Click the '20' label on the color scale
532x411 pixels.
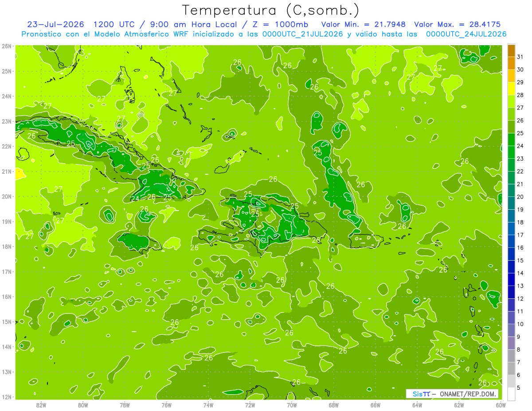pyautogui.click(x=520, y=197)
